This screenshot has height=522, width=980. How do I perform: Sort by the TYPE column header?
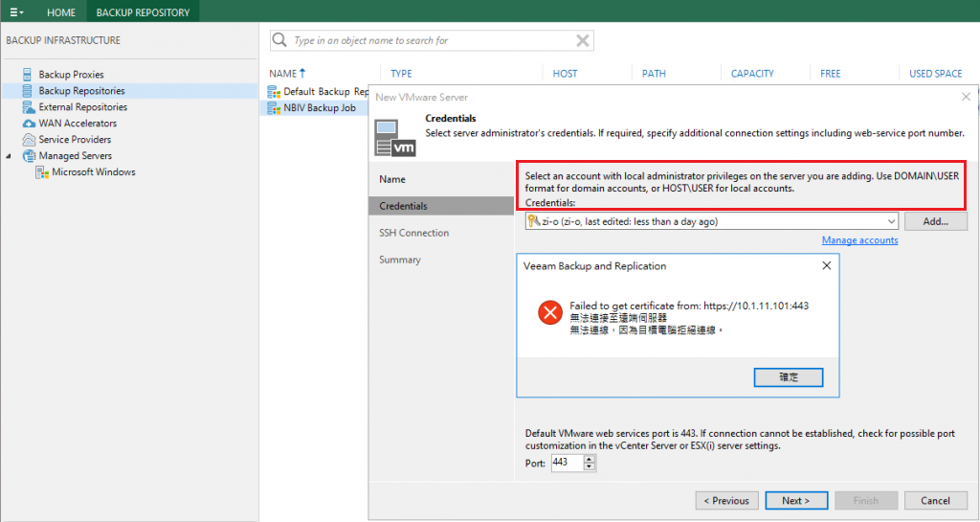[401, 73]
